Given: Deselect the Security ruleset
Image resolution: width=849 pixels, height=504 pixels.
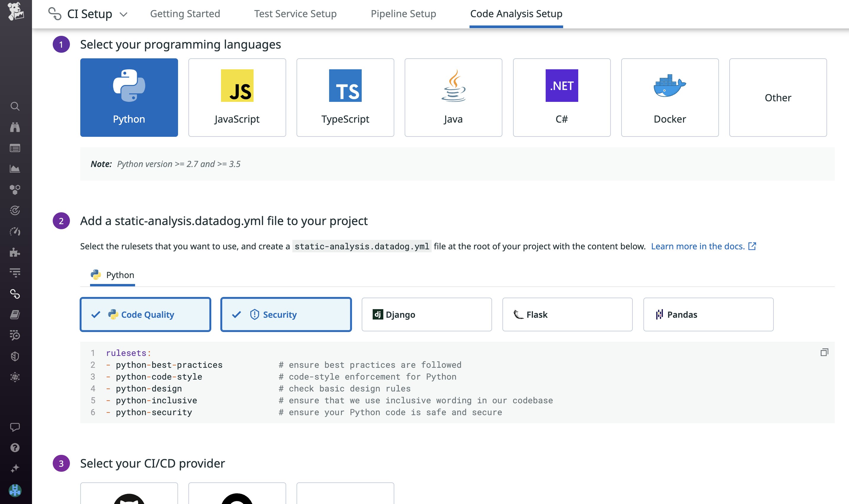Looking at the screenshot, I should coord(286,314).
